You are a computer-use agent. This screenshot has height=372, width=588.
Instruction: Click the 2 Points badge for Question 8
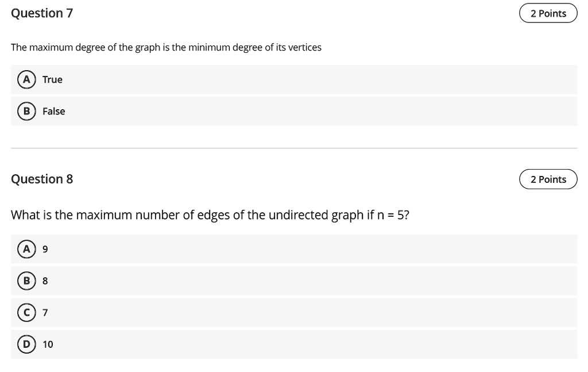tap(548, 179)
